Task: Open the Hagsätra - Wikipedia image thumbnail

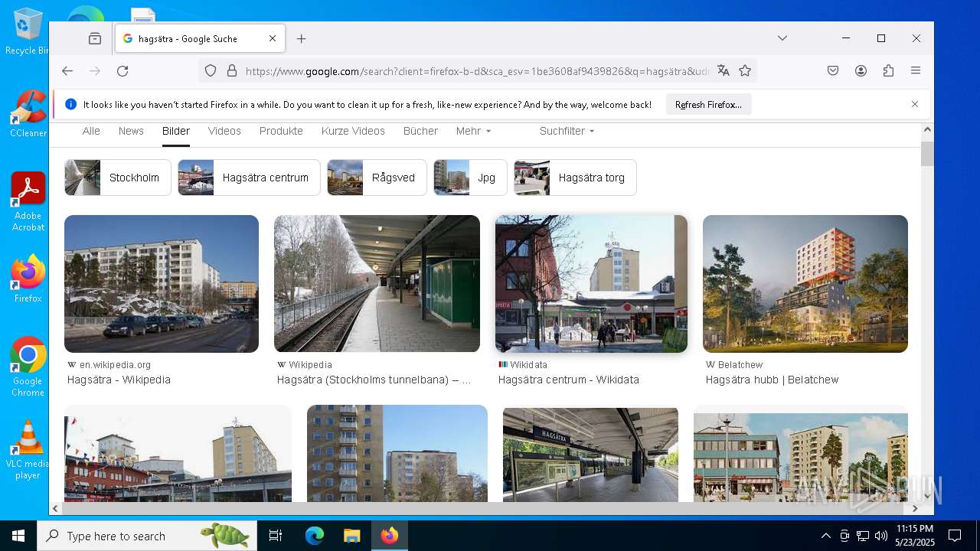Action: pos(162,283)
